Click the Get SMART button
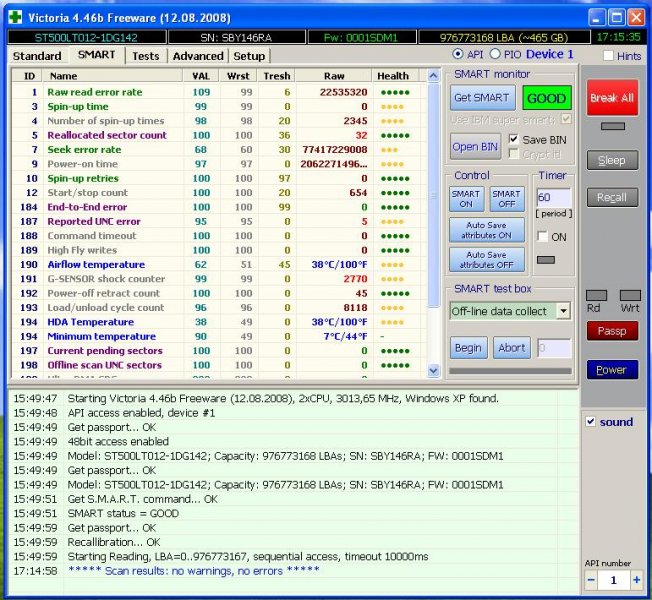Image resolution: width=652 pixels, height=600 pixels. pos(482,98)
